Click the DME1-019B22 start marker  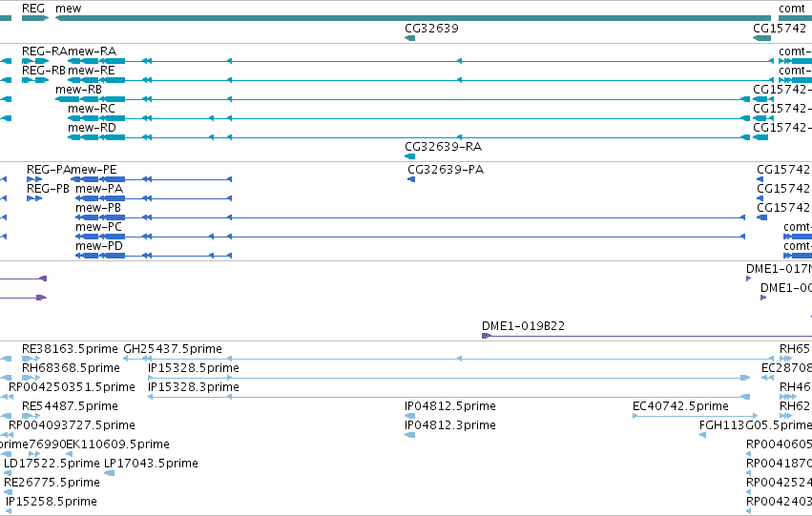(x=487, y=336)
